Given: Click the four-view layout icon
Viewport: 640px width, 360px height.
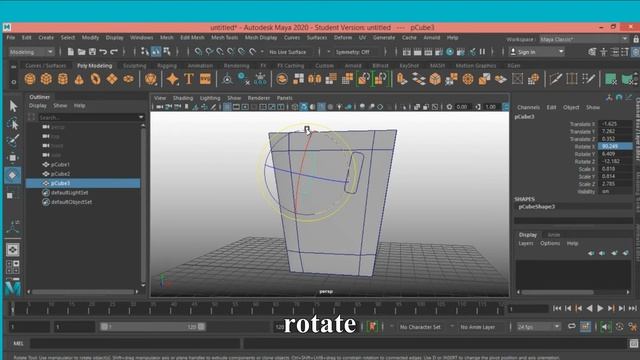Looking at the screenshot, I should (13, 267).
